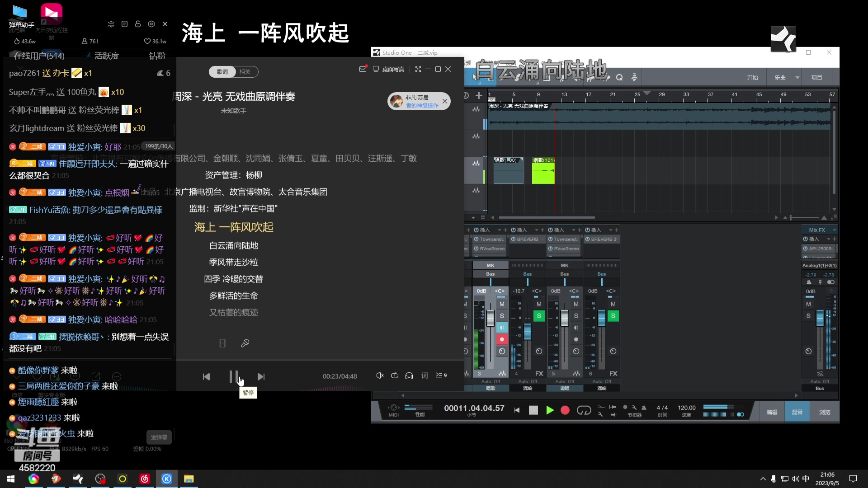
Task: Expand the 插入 insert dropdown on channel 3
Action: point(500,230)
